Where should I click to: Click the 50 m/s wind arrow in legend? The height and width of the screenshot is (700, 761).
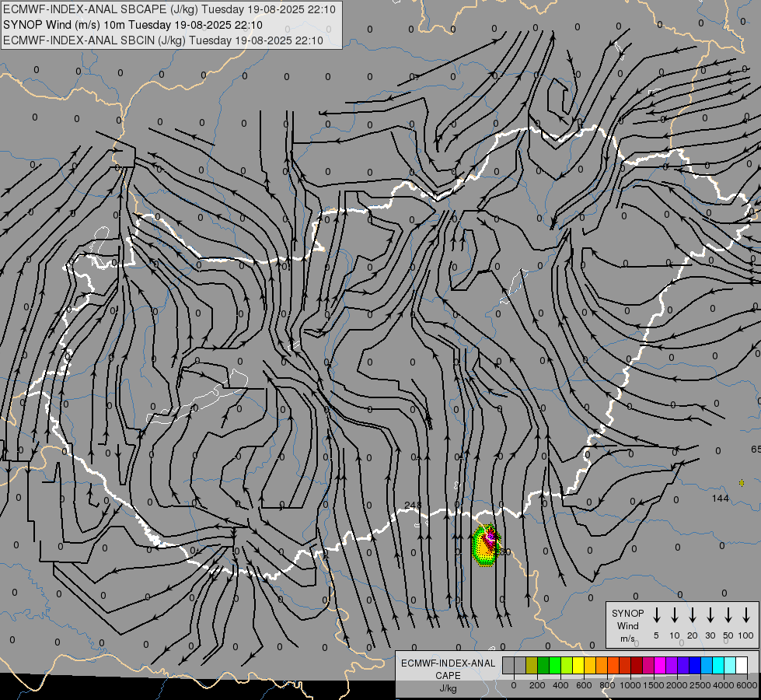point(728,615)
